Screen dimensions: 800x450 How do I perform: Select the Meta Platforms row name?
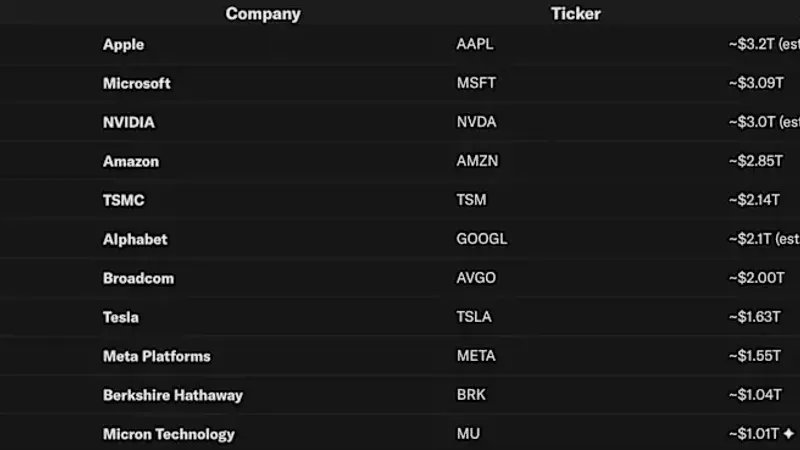click(157, 356)
